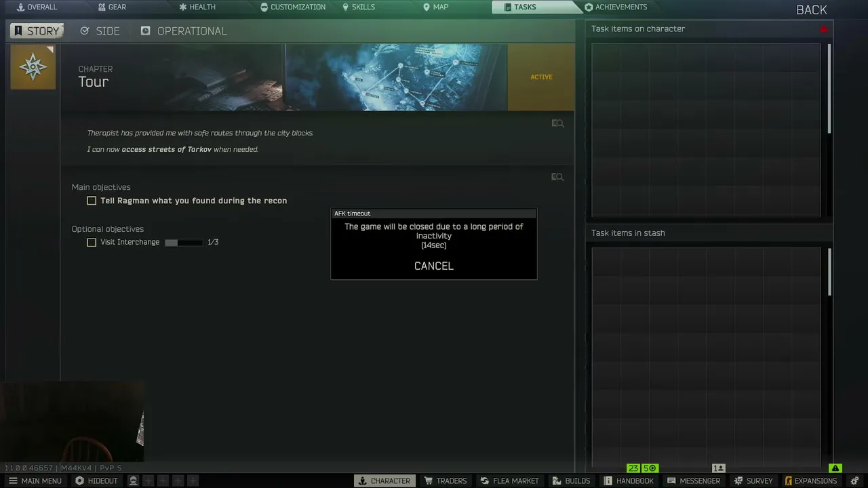
Task: Switch to the Map tab
Action: pyautogui.click(x=435, y=7)
